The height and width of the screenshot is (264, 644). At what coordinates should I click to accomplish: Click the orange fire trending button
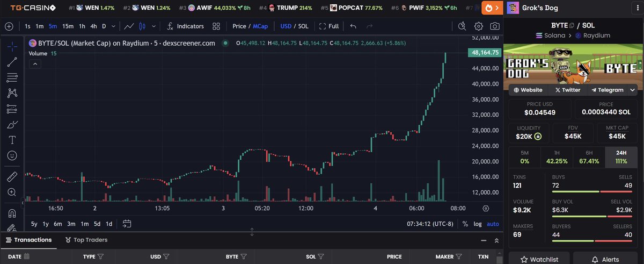[492, 8]
